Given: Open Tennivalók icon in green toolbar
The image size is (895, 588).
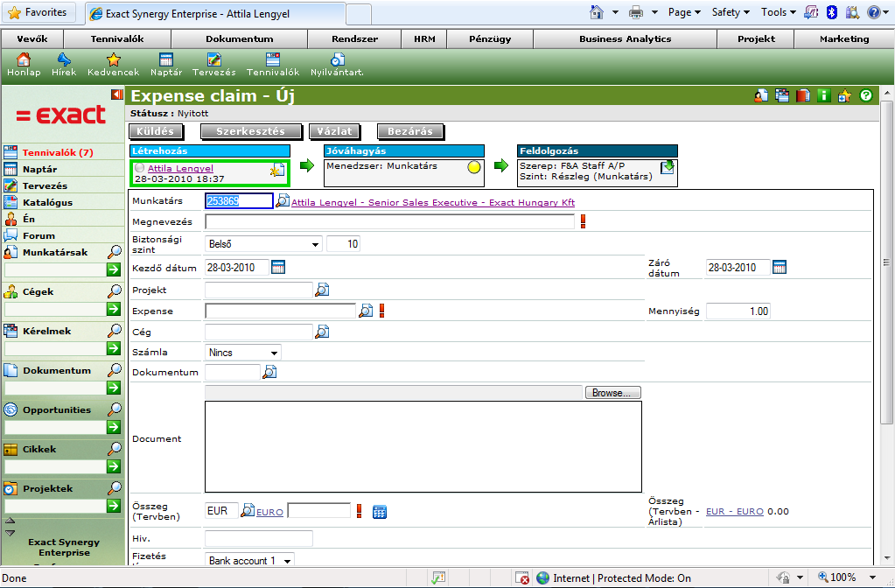Looking at the screenshot, I should (x=273, y=59).
